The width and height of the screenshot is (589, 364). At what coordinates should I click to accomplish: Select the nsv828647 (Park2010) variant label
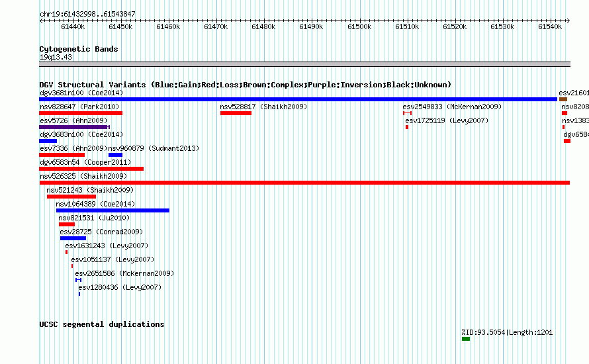tap(79, 107)
